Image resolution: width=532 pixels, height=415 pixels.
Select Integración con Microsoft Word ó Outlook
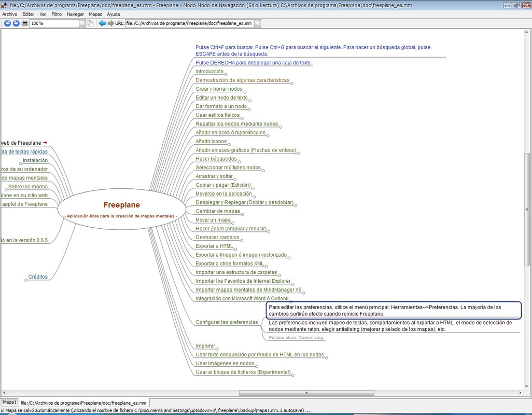tap(242, 299)
